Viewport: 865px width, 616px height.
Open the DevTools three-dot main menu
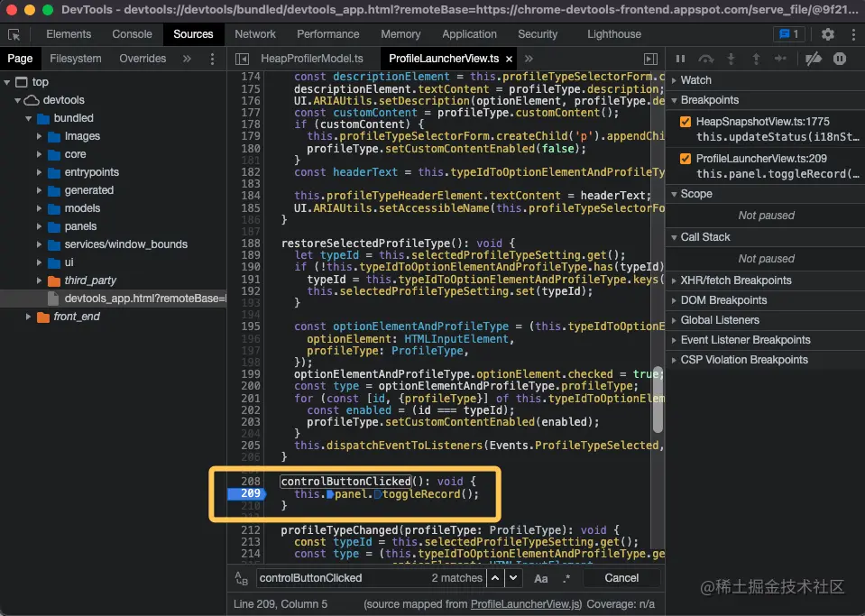click(853, 34)
